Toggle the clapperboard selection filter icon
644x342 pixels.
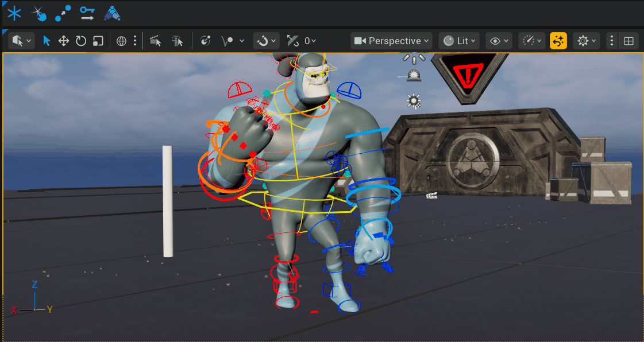(155, 41)
